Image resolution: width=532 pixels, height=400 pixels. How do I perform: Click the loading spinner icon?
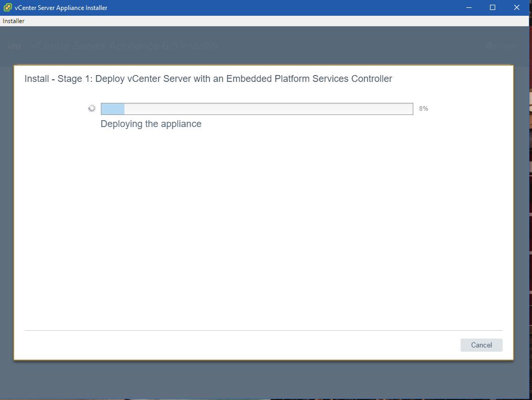point(91,109)
